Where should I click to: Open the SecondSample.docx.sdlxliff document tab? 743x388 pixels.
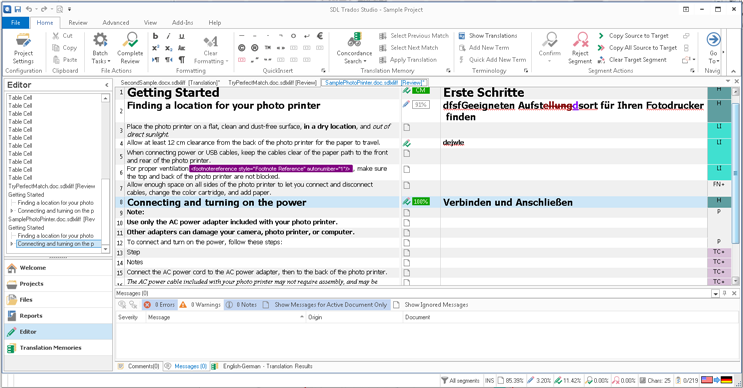[x=170, y=82]
